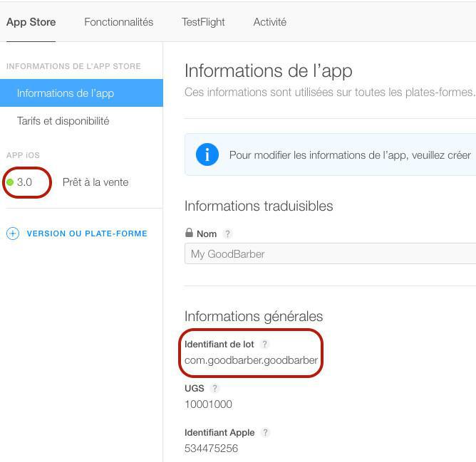Open help for Identifiant de lot

[x=265, y=345]
